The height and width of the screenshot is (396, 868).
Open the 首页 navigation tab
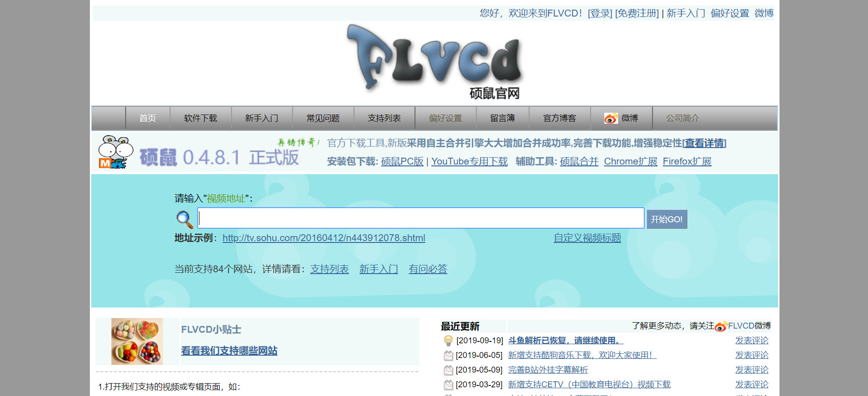148,118
